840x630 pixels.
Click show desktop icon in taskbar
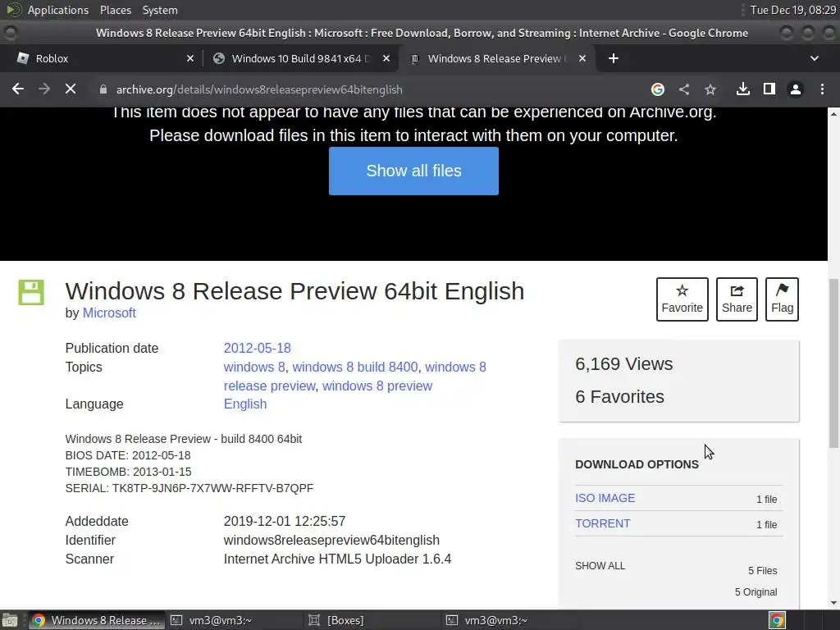point(10,620)
